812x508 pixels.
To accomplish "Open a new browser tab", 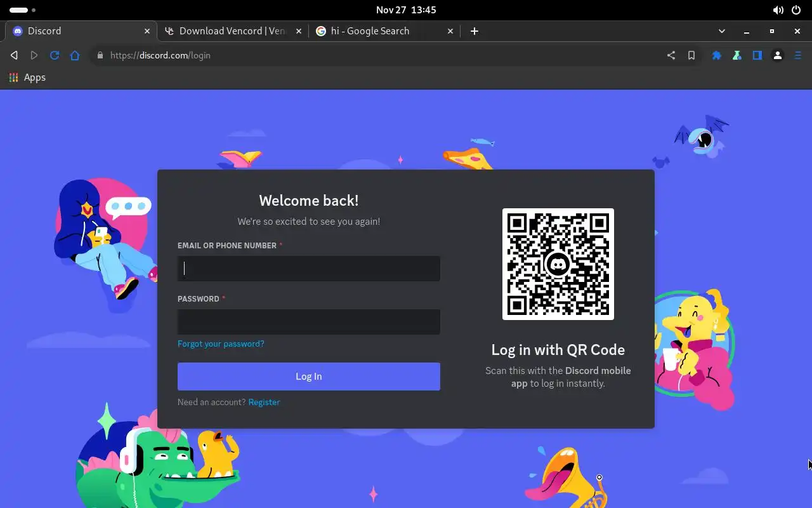I will click(475, 31).
